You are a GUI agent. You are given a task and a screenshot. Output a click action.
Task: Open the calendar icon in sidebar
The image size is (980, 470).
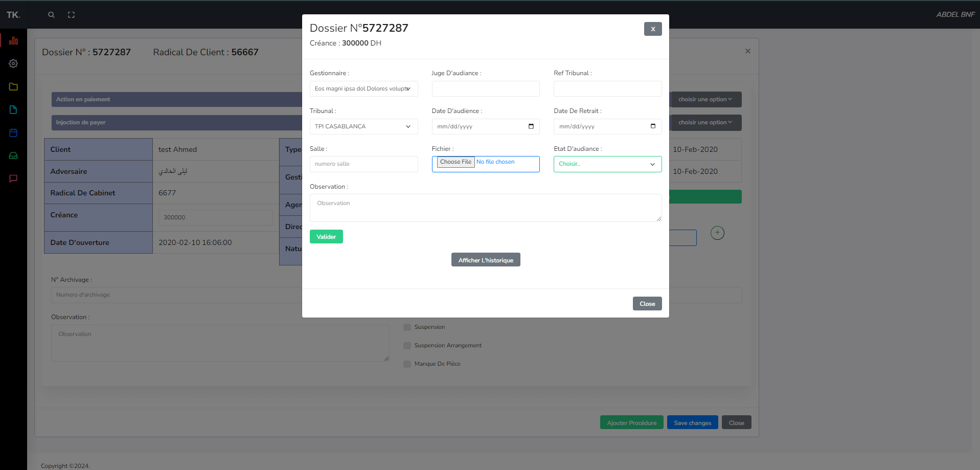tap(13, 132)
